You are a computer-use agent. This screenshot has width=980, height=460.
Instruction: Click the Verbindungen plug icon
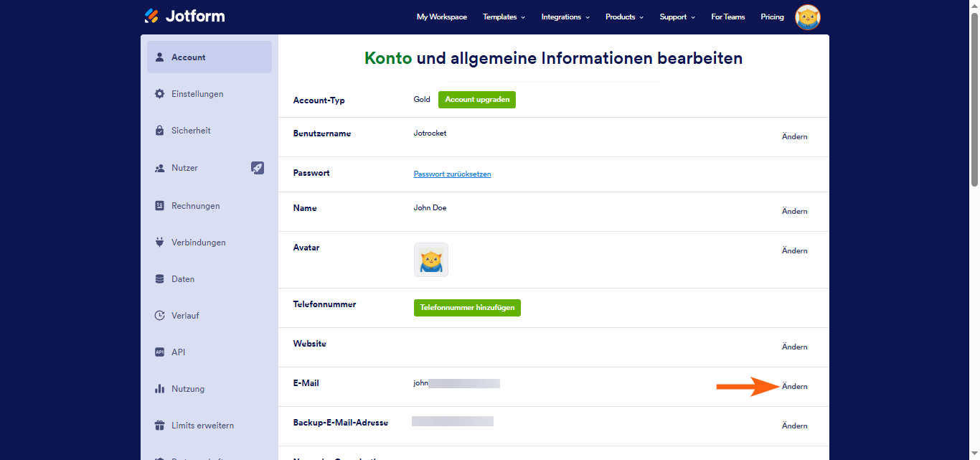(x=159, y=243)
